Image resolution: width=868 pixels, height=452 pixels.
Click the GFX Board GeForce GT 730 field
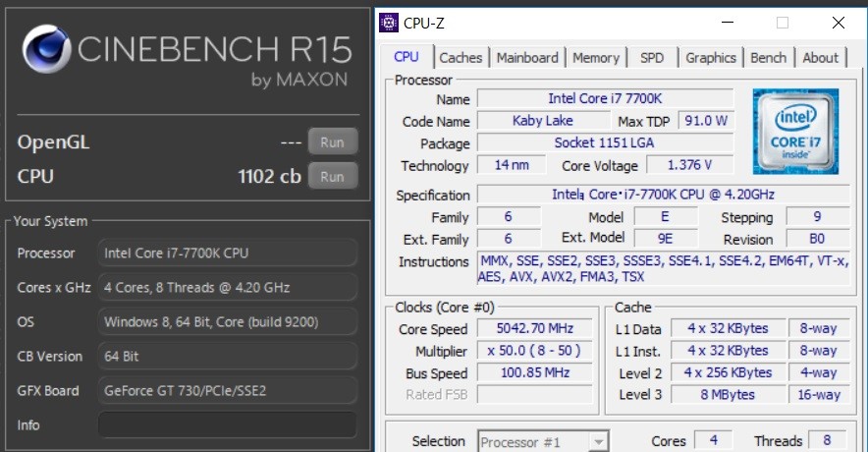[x=228, y=390]
